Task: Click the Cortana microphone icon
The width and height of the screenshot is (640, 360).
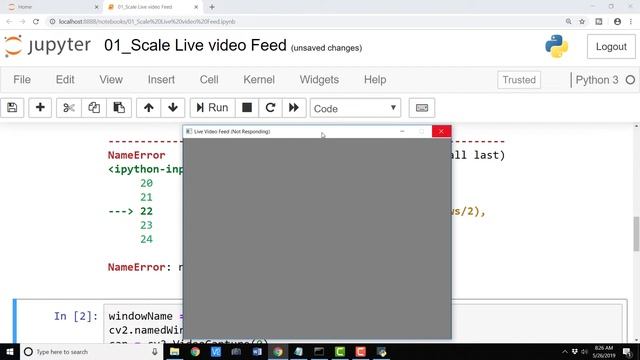Action: (x=155, y=352)
